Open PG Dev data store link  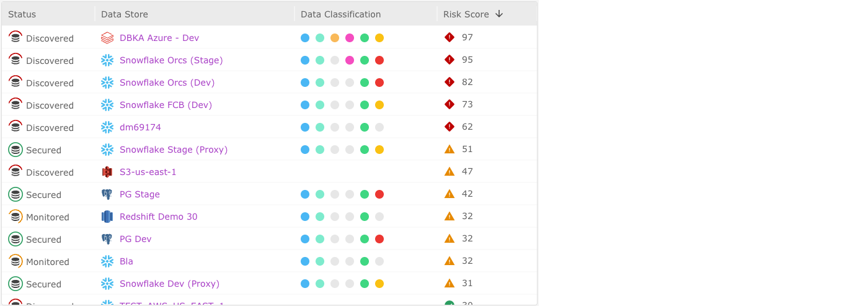(x=135, y=239)
